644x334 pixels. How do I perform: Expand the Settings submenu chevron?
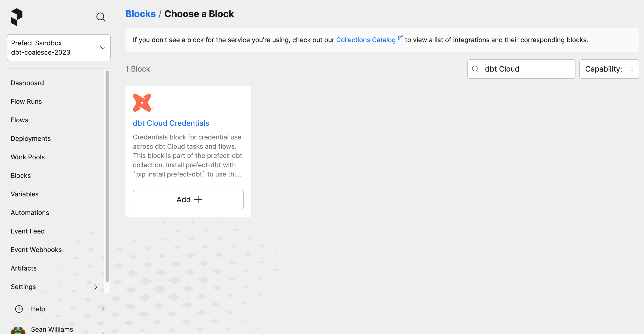point(96,287)
